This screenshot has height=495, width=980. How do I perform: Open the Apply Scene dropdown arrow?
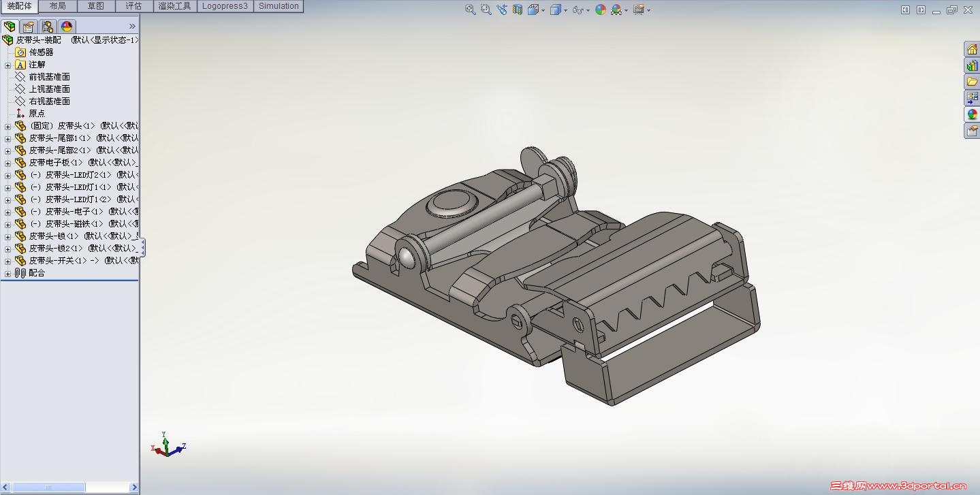pos(626,10)
